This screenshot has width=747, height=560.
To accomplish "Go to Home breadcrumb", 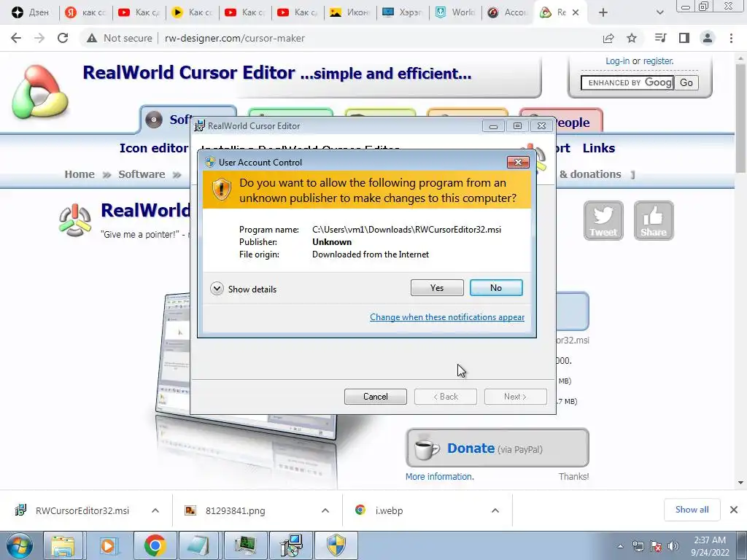I will [80, 174].
